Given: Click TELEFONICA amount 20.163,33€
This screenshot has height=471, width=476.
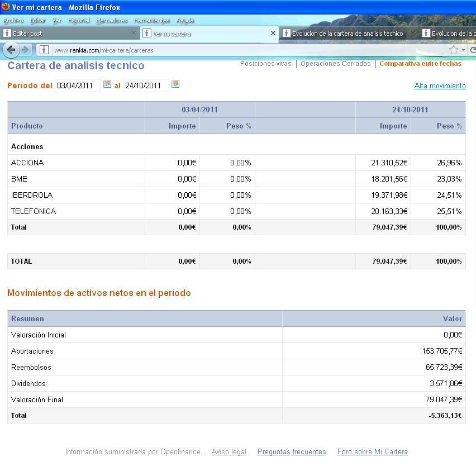Looking at the screenshot, I should coord(389,211).
